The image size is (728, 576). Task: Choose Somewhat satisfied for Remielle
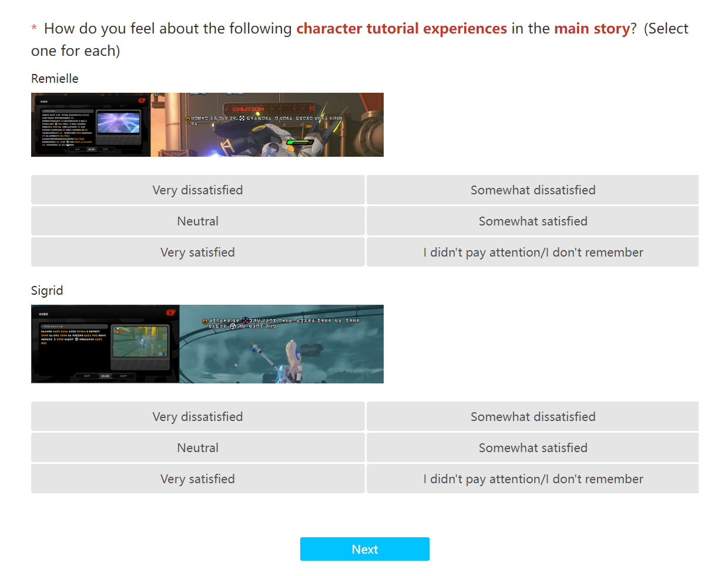[x=532, y=221]
